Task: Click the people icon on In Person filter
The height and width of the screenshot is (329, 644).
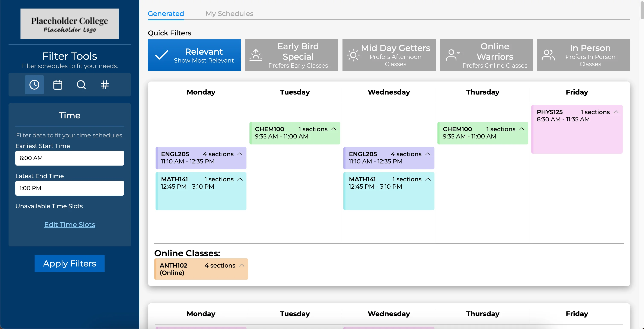Action: click(x=548, y=55)
